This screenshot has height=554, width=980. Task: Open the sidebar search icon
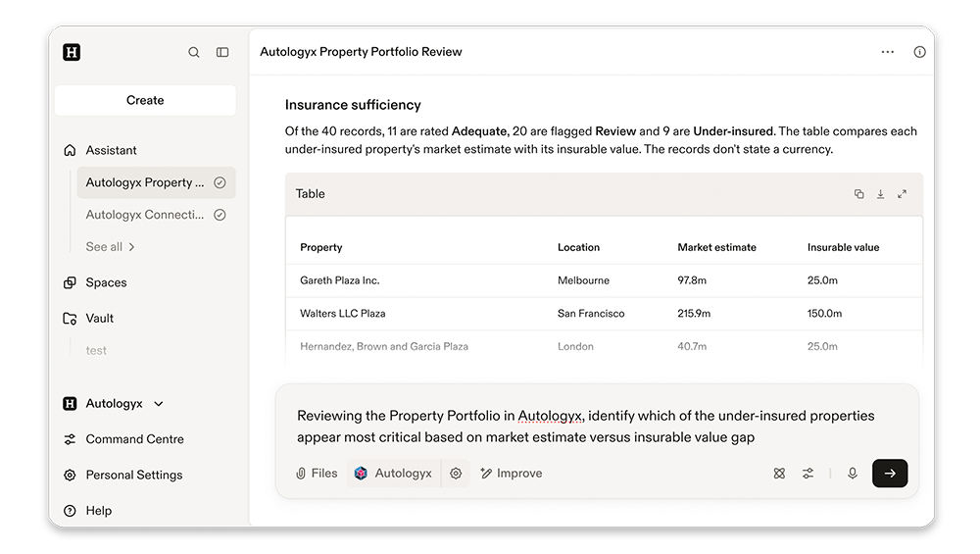coord(194,53)
